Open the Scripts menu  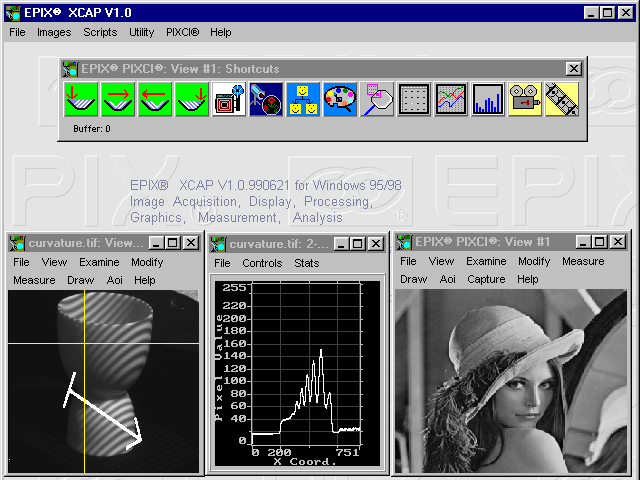[x=100, y=32]
